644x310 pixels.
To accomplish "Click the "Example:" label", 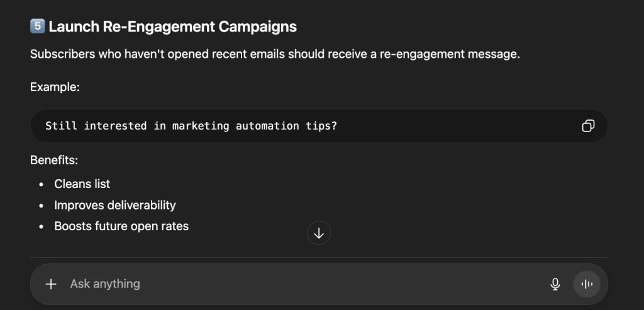I will [55, 87].
